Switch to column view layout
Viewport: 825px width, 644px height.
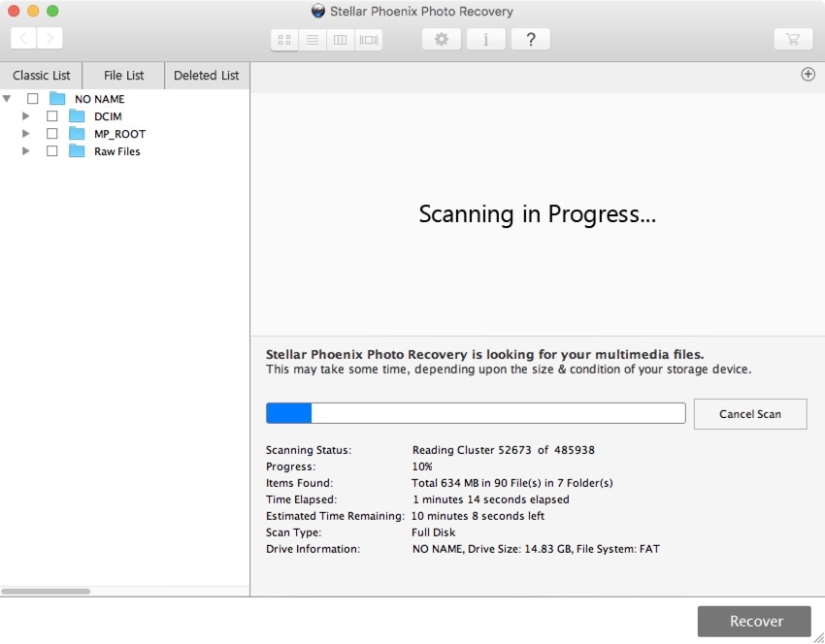pos(341,40)
